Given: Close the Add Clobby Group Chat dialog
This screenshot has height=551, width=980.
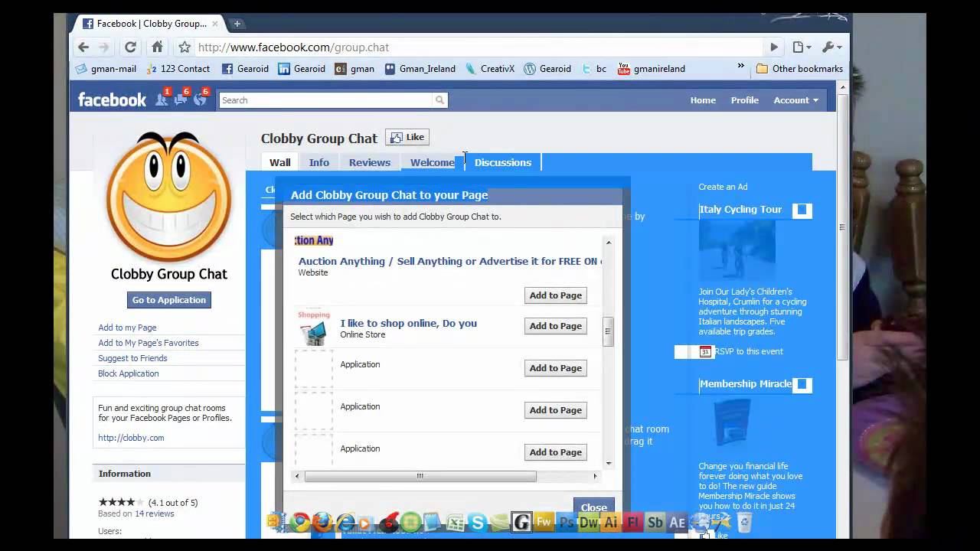Looking at the screenshot, I should [x=593, y=507].
